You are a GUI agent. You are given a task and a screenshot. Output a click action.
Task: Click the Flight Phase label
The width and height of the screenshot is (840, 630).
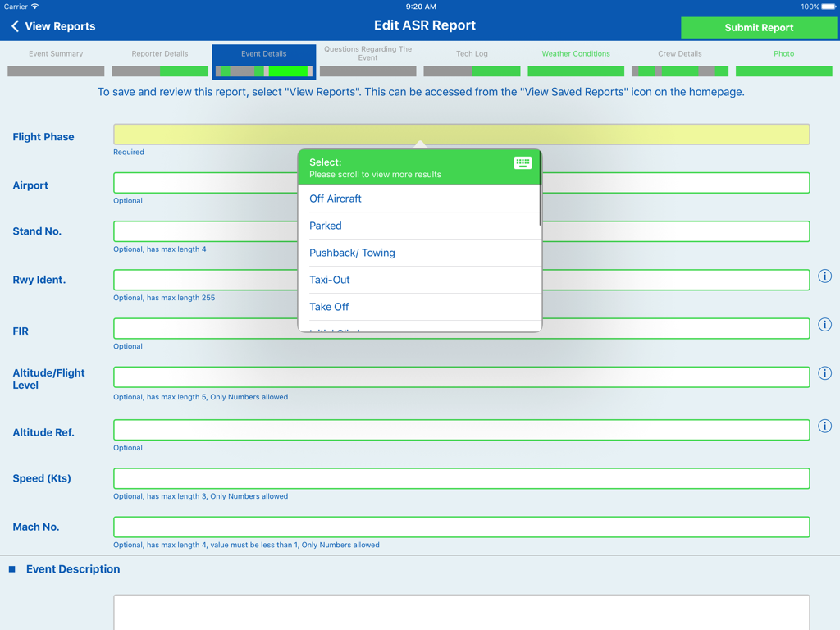(x=43, y=137)
